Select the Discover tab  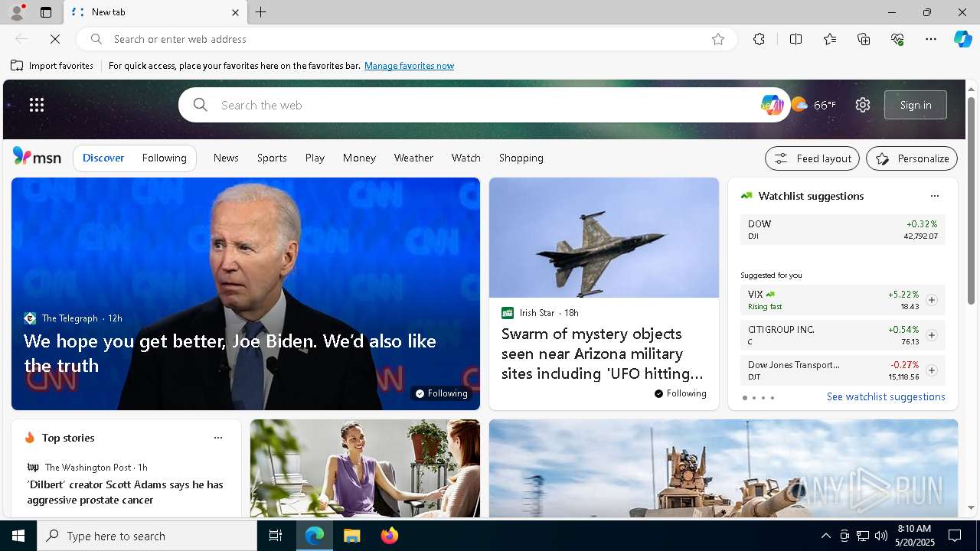coord(103,158)
